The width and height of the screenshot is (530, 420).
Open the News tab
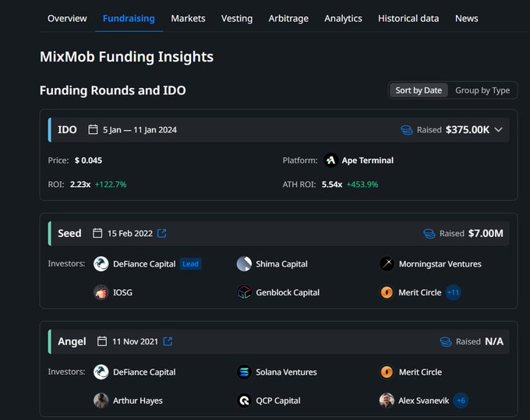466,18
